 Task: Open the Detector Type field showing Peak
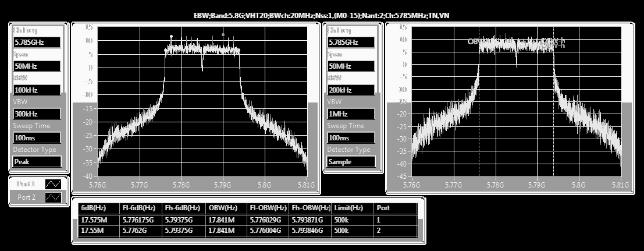pos(37,161)
